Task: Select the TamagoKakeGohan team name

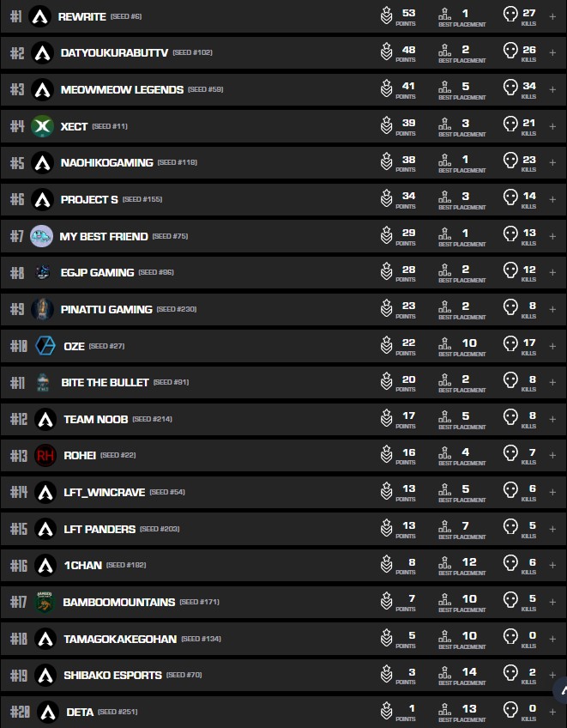Action: click(x=119, y=639)
